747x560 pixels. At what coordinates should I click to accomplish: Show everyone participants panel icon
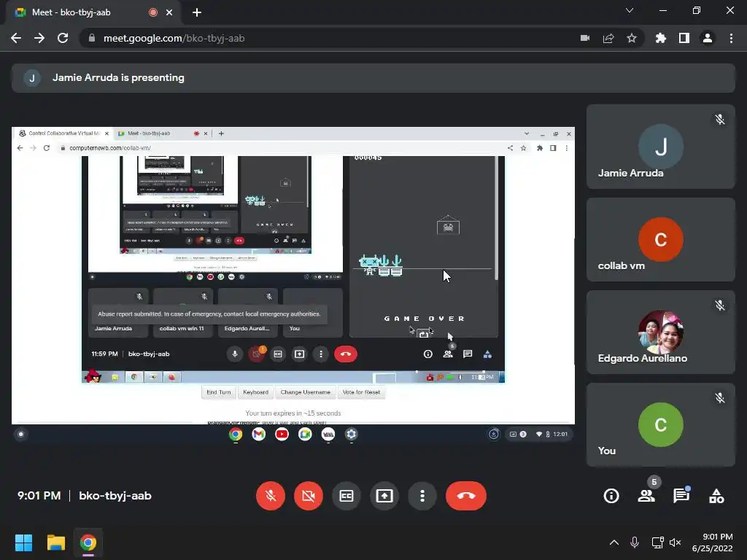point(646,496)
